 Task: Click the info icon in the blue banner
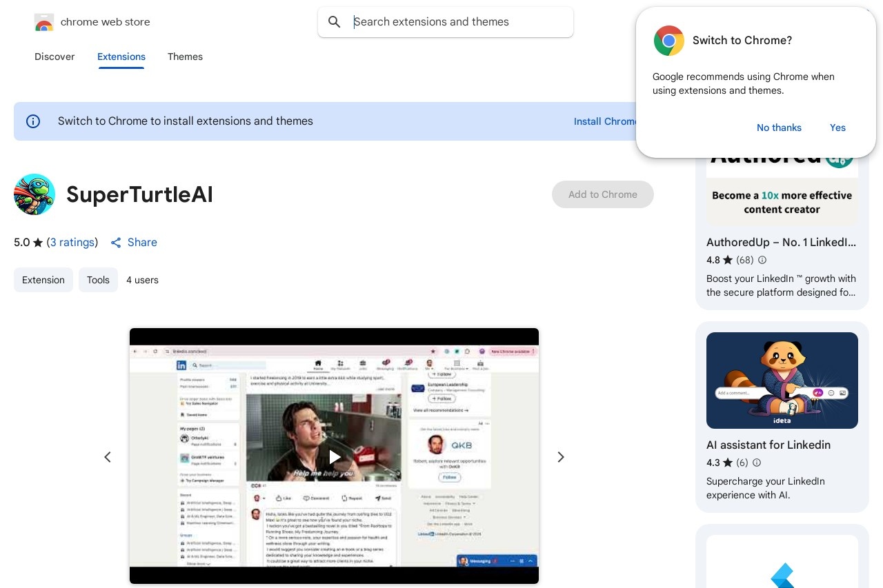coord(33,121)
